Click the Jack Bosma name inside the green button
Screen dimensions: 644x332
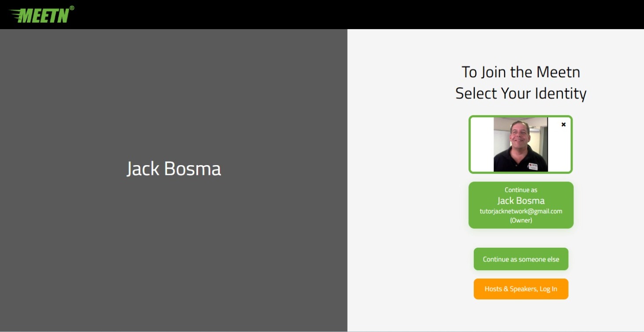[x=521, y=200]
